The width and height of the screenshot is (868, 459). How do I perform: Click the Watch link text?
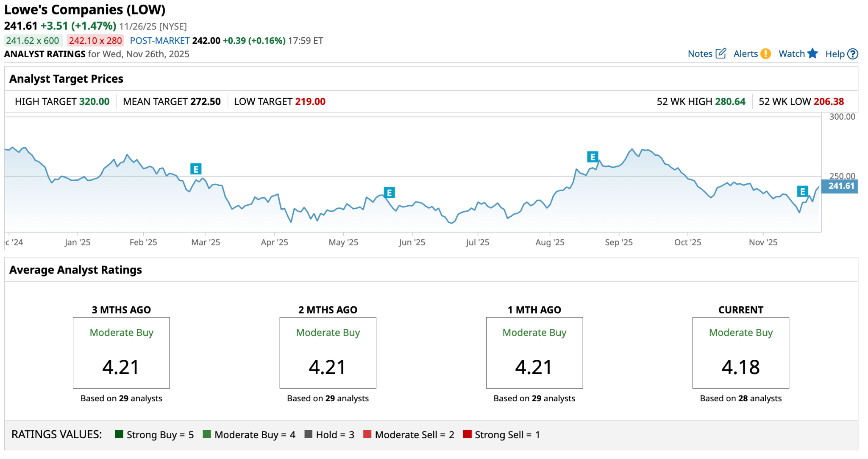(x=791, y=54)
